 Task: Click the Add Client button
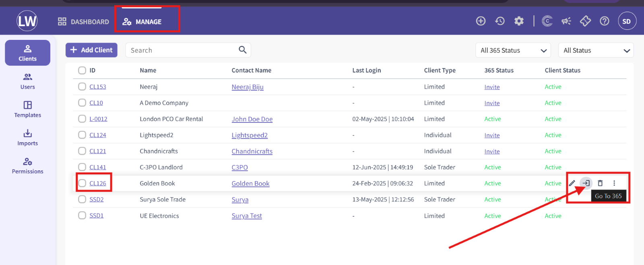click(91, 50)
